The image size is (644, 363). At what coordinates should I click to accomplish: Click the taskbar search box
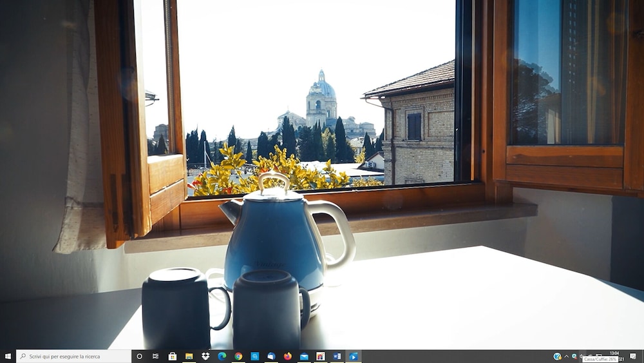click(x=74, y=356)
